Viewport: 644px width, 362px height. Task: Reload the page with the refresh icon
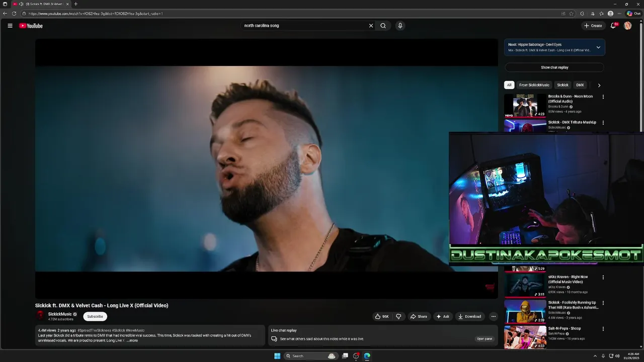pyautogui.click(x=14, y=14)
